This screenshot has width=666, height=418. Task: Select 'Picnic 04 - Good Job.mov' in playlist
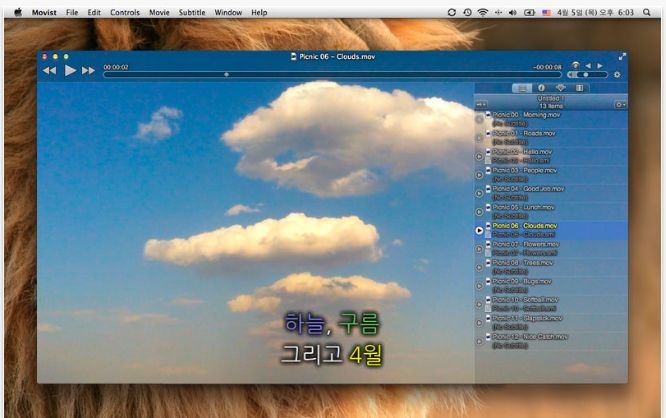[528, 189]
